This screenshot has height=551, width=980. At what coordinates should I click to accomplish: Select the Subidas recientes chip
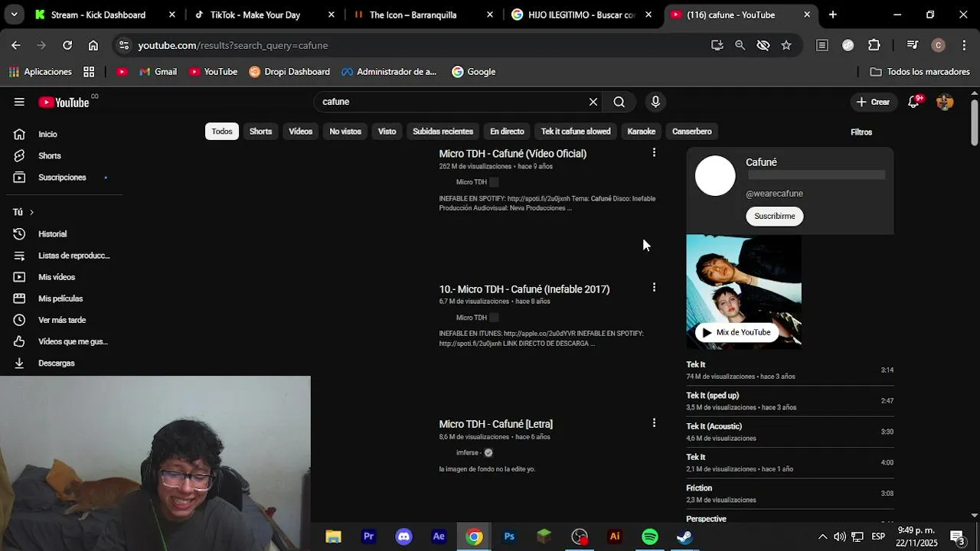(x=443, y=132)
